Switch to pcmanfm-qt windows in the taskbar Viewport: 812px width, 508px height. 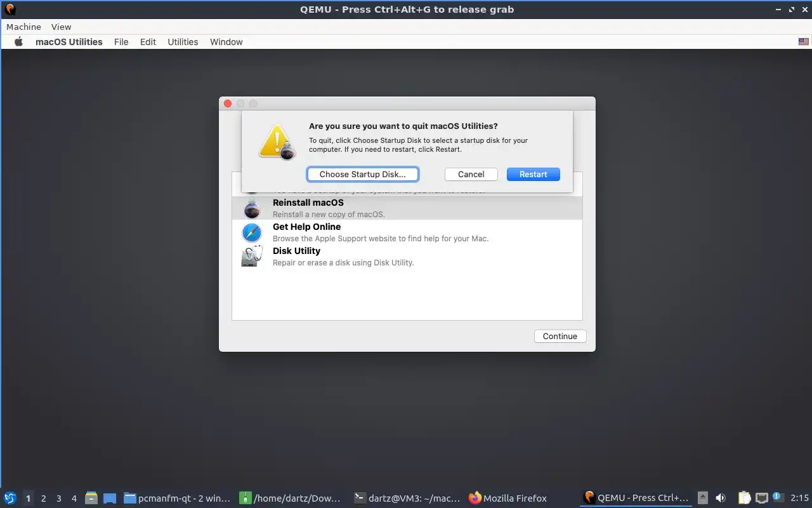tap(176, 498)
